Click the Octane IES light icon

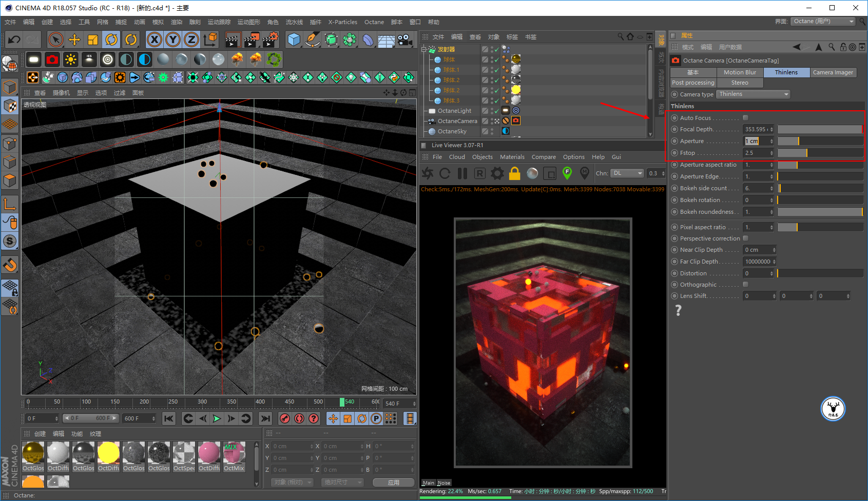89,59
